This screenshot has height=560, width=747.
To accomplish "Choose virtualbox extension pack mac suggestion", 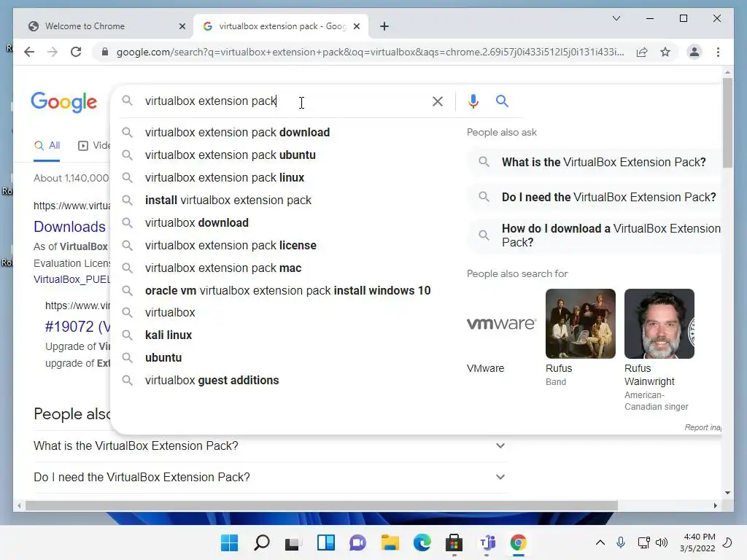I will click(223, 268).
